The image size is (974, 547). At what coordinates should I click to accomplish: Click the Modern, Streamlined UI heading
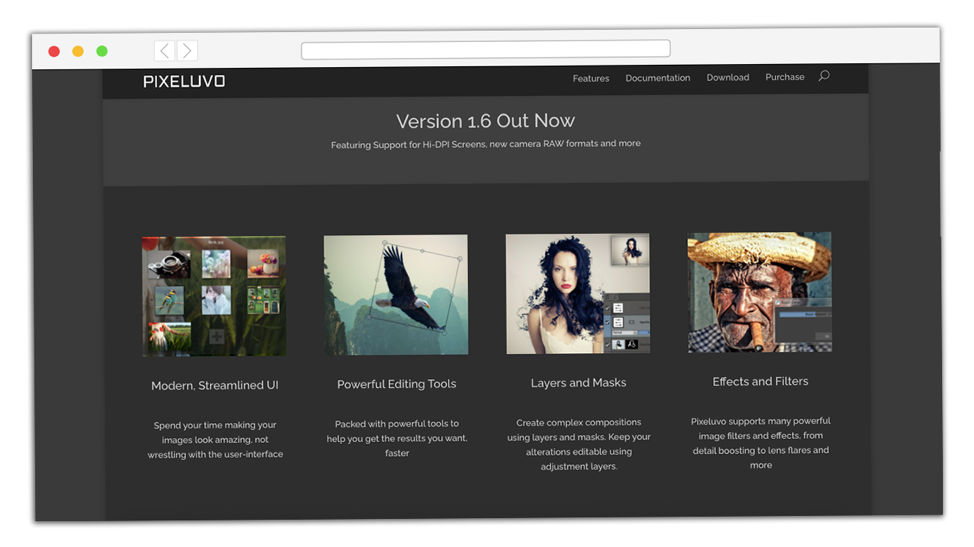pyautogui.click(x=215, y=386)
